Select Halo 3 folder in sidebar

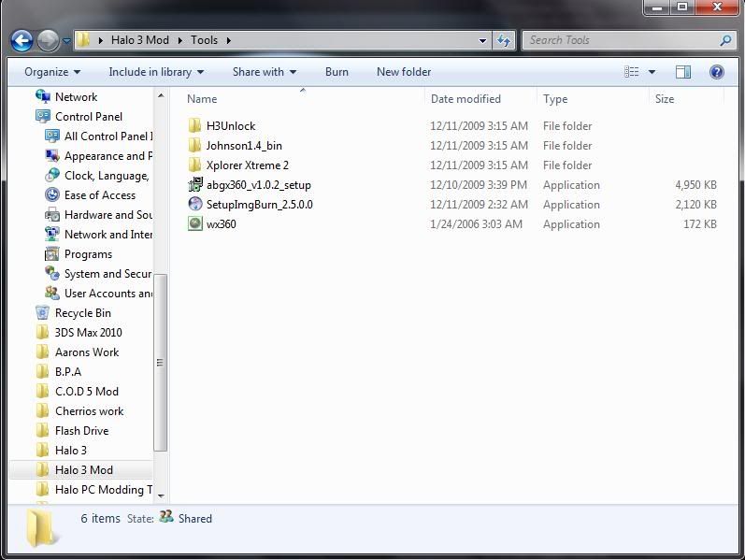[71, 451]
